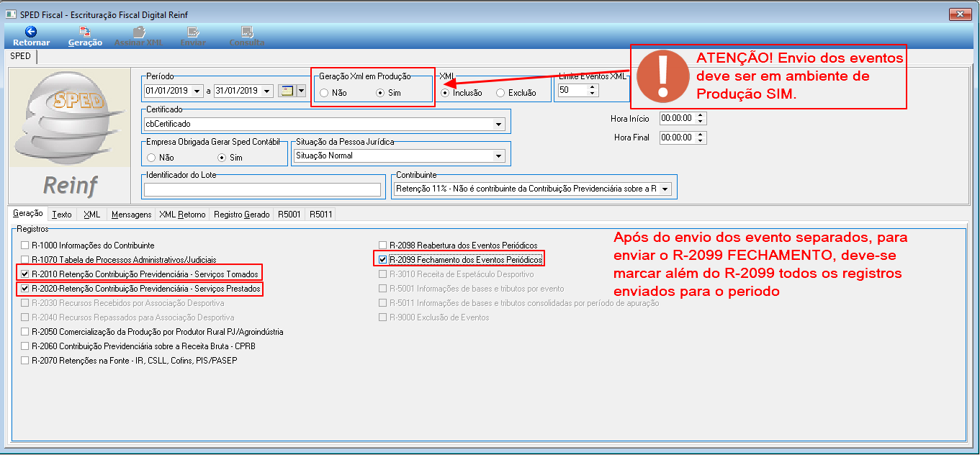This screenshot has width=980, height=455.
Task: Select the XML Inclusão radio button
Action: (x=446, y=93)
